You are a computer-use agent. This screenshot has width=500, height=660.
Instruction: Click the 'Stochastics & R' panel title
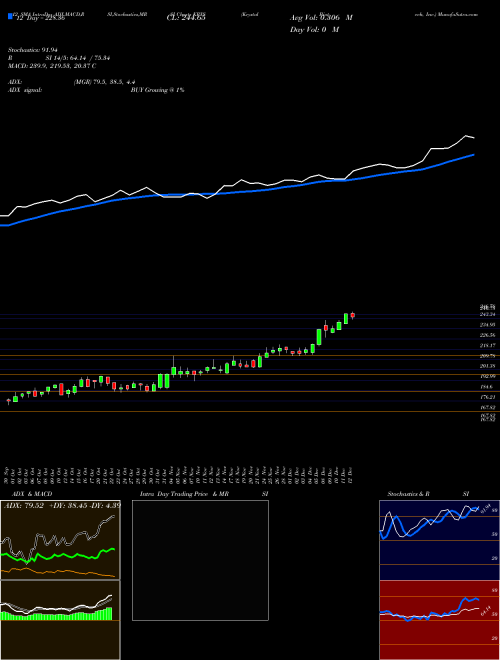(x=409, y=494)
